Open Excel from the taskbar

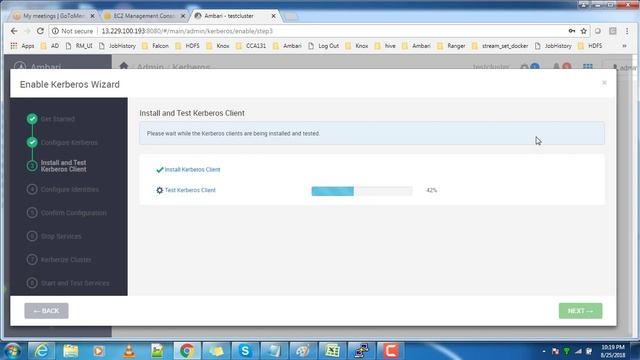(332, 351)
